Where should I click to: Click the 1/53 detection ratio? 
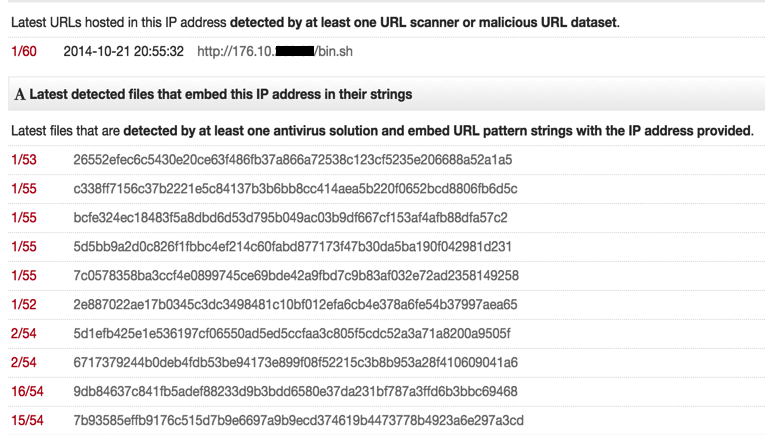24,160
